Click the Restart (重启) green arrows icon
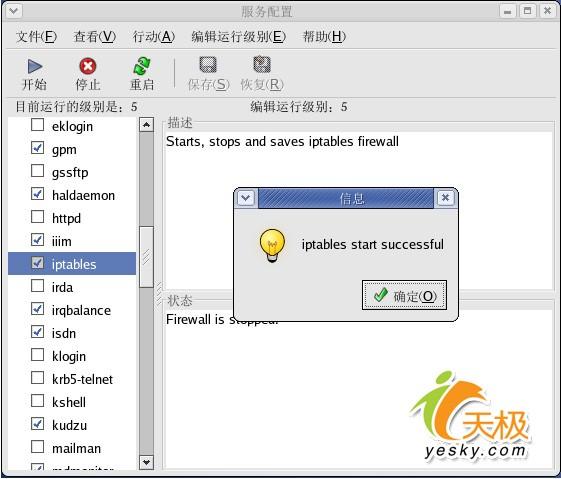 coord(142,66)
